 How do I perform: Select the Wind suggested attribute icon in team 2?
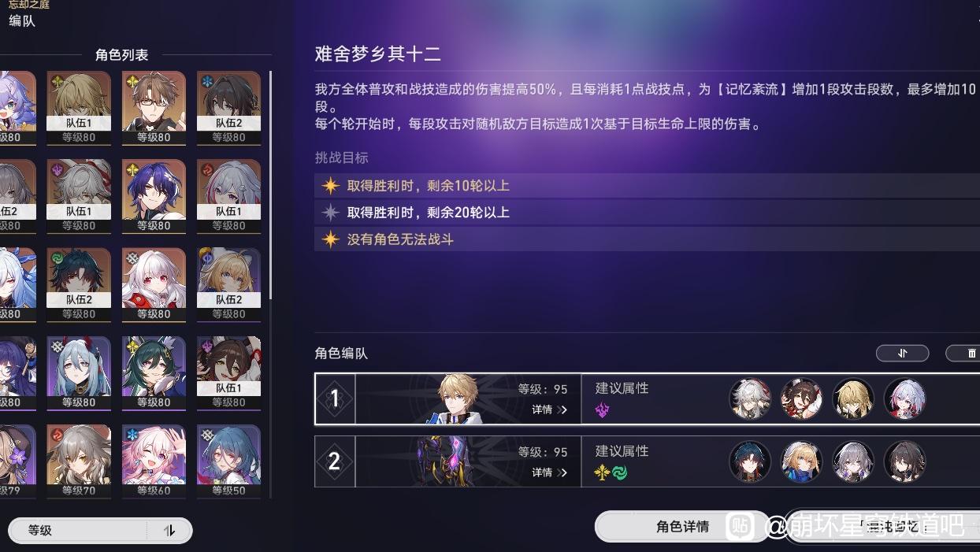coord(620,473)
